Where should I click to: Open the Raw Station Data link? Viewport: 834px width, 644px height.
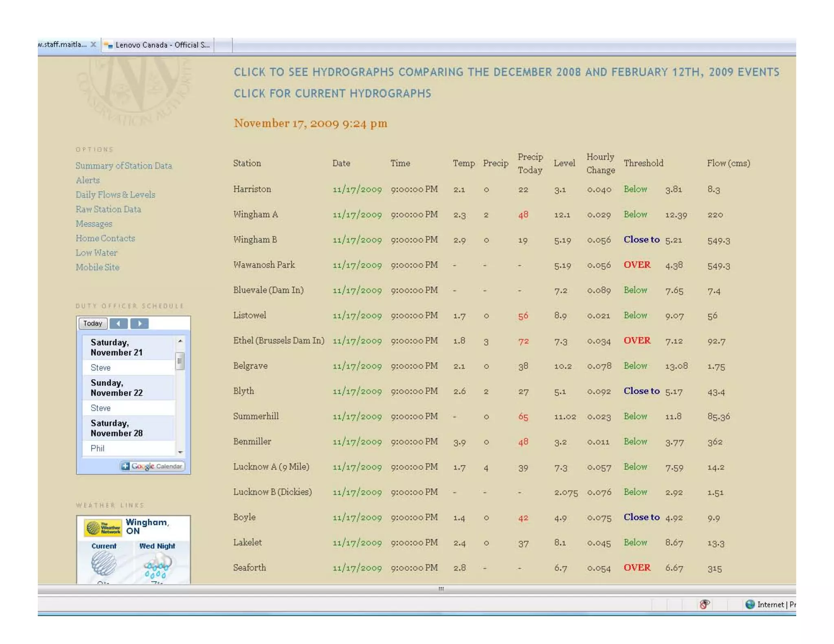coord(108,209)
